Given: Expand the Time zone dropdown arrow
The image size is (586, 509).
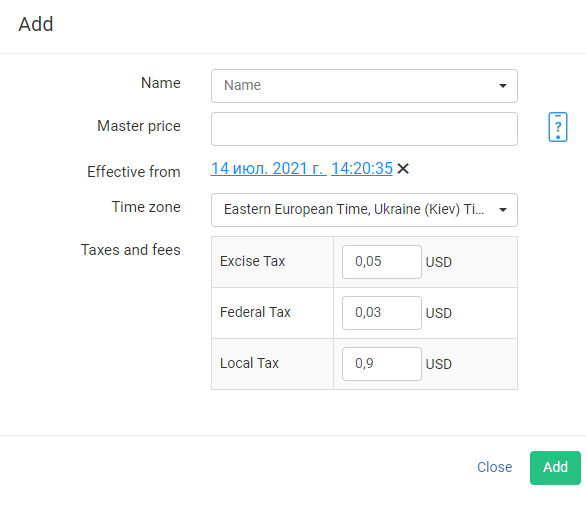Looking at the screenshot, I should tap(503, 210).
